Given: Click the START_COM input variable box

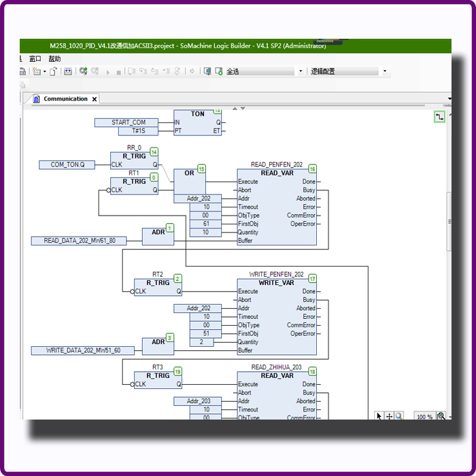Looking at the screenshot, I should pos(129,122).
